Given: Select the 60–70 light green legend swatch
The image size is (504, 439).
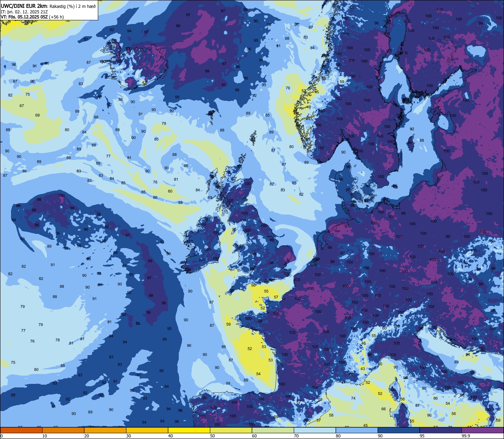Looking at the screenshot, I should (x=273, y=430).
